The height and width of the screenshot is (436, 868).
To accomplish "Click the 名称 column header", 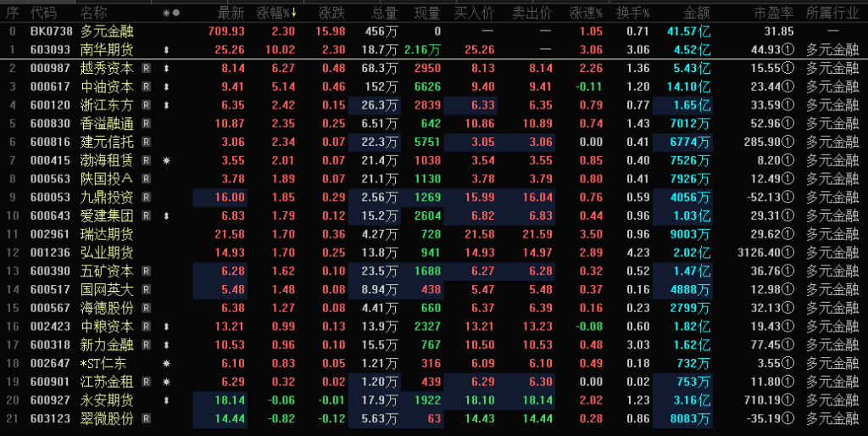I will pos(93,13).
